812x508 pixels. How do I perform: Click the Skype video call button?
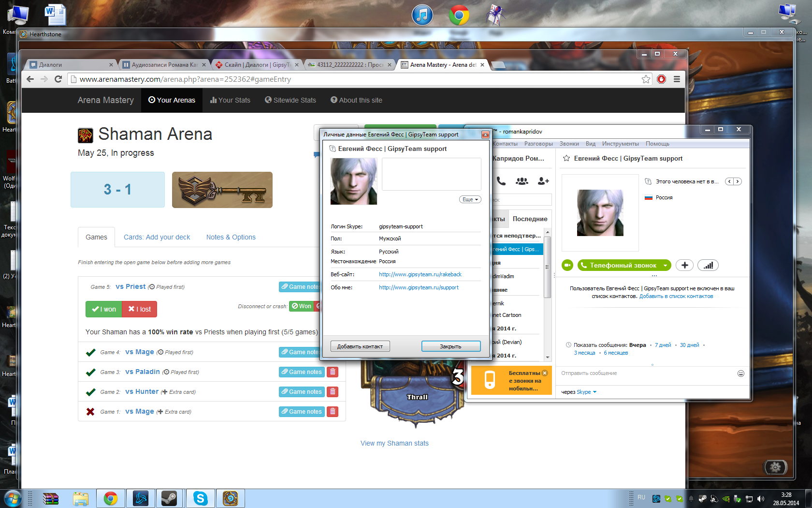[x=567, y=265]
